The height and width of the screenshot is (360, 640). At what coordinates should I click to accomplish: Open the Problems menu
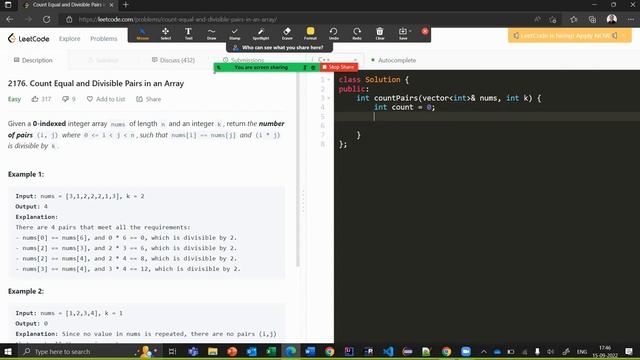[104, 39]
